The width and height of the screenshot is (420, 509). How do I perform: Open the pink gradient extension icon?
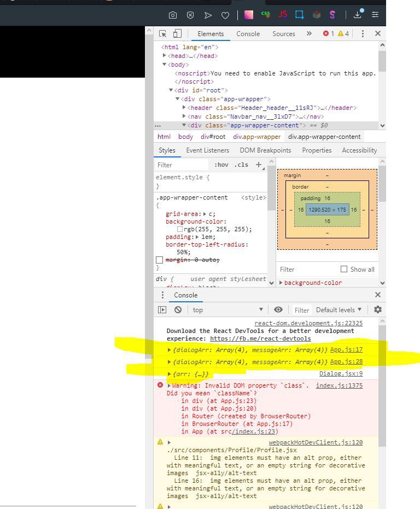point(248,15)
